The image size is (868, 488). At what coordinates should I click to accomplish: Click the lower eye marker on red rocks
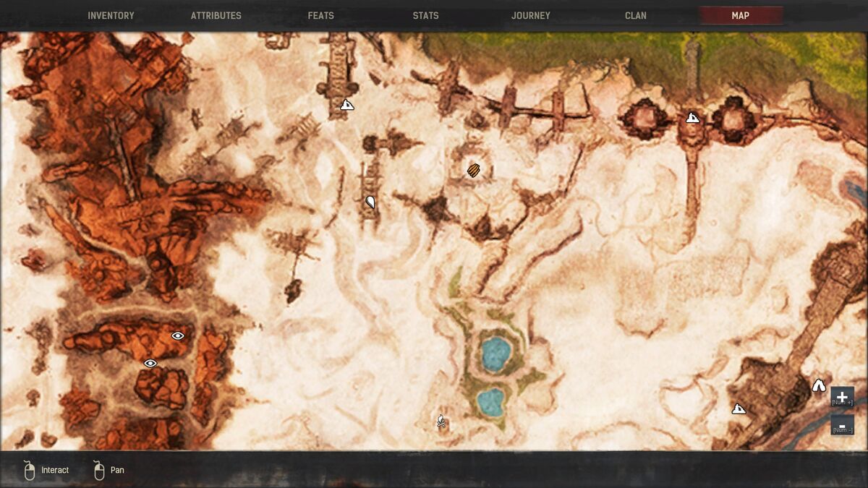pos(150,363)
